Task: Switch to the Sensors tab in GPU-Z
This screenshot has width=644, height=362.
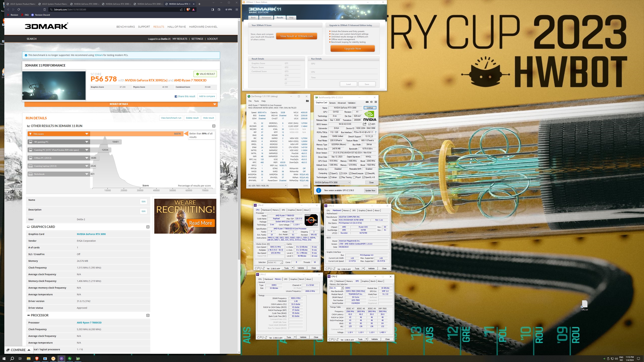Action: [332, 103]
